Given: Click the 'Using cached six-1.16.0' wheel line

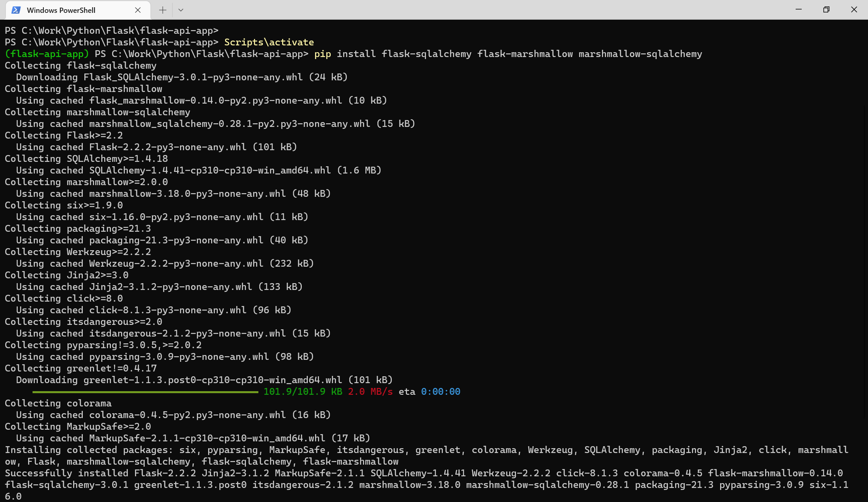Looking at the screenshot, I should [162, 217].
